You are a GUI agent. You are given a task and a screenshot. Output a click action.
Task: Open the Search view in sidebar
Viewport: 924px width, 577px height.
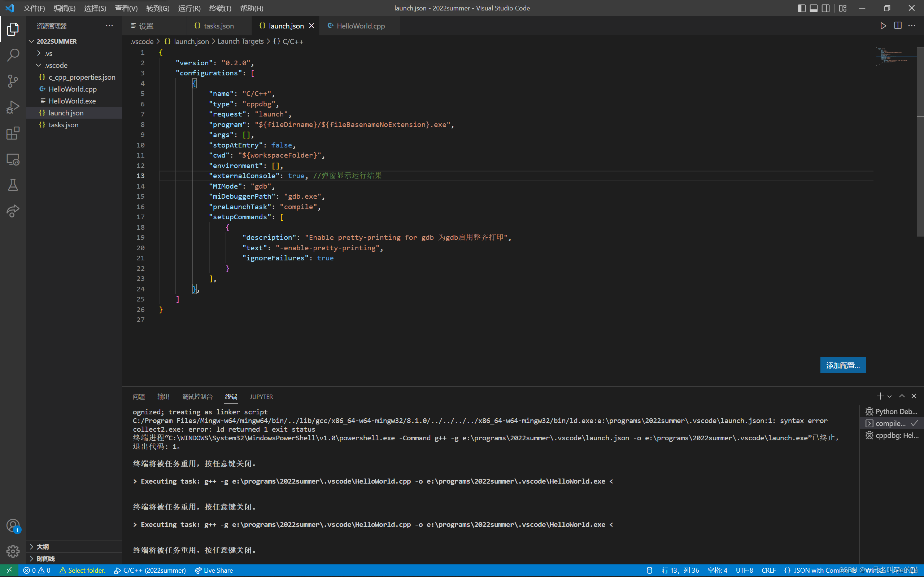click(x=13, y=55)
